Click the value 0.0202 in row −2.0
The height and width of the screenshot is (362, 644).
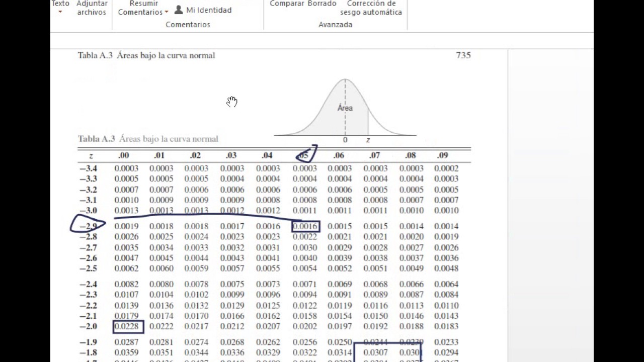[305, 327]
